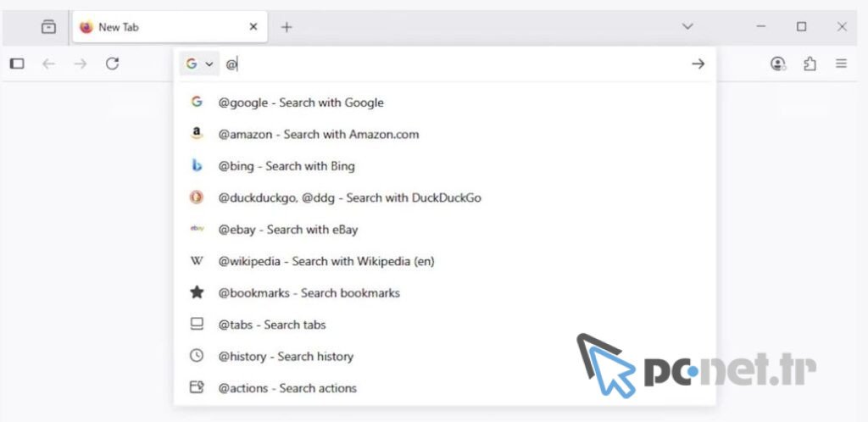Choose @bing - Search with Bing

[444, 166]
